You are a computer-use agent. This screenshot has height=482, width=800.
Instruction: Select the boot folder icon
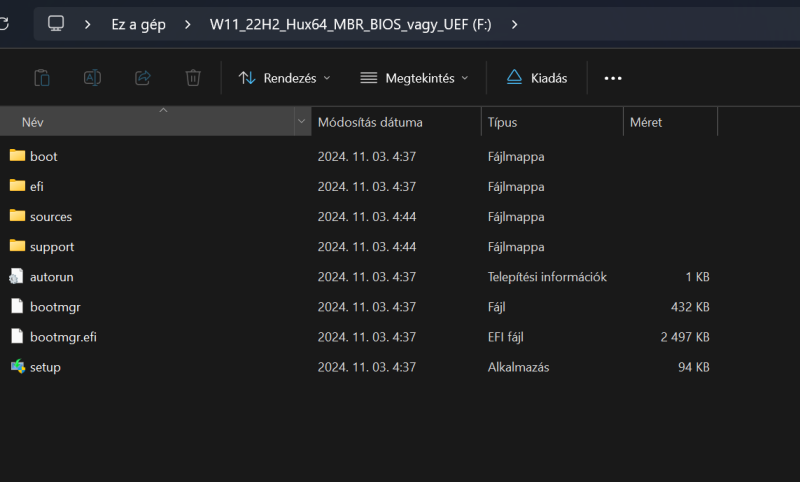coord(17,155)
